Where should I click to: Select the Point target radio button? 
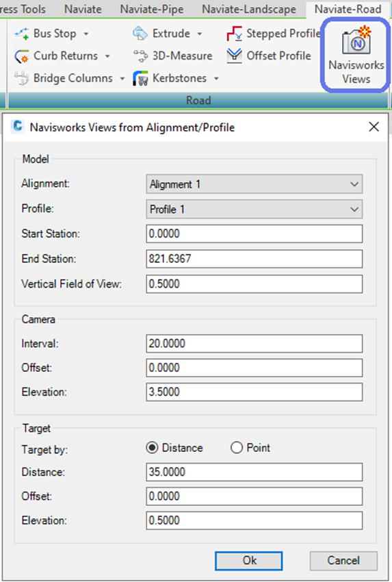tap(237, 448)
